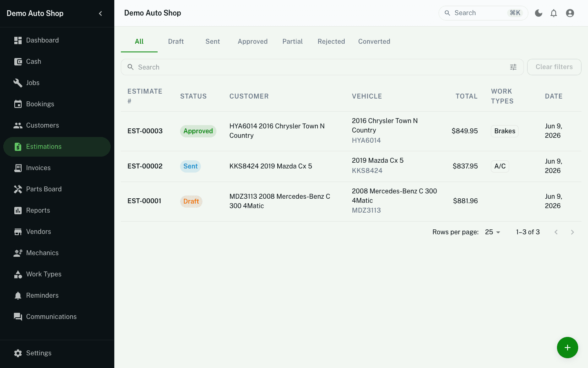Open Settings page link
Screen dimensions: 588x368
pyautogui.click(x=57, y=353)
